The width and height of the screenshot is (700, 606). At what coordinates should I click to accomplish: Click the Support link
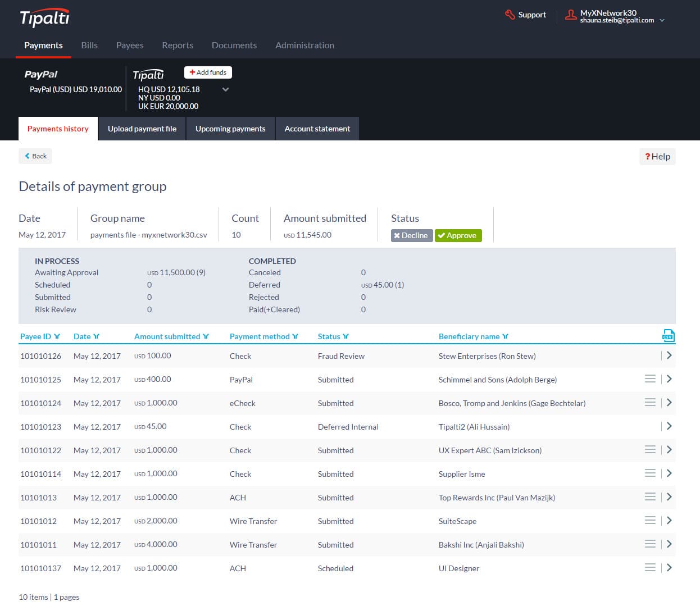tap(532, 15)
